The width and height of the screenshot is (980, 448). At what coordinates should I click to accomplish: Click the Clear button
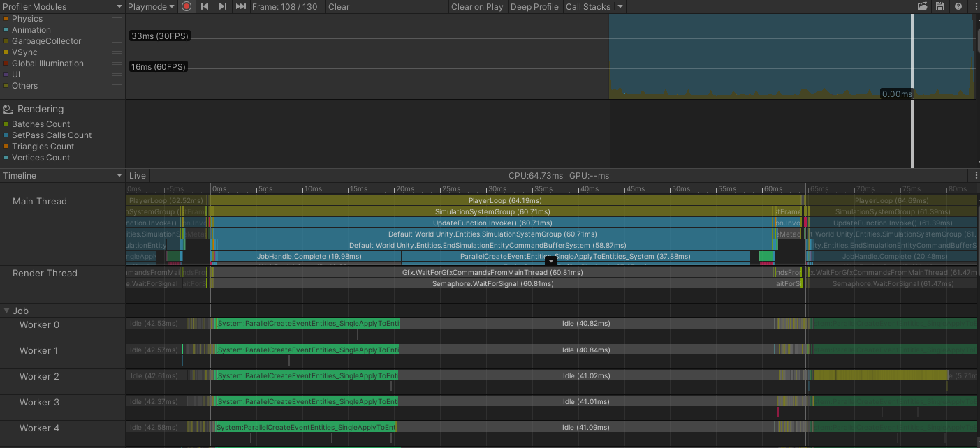pyautogui.click(x=338, y=6)
